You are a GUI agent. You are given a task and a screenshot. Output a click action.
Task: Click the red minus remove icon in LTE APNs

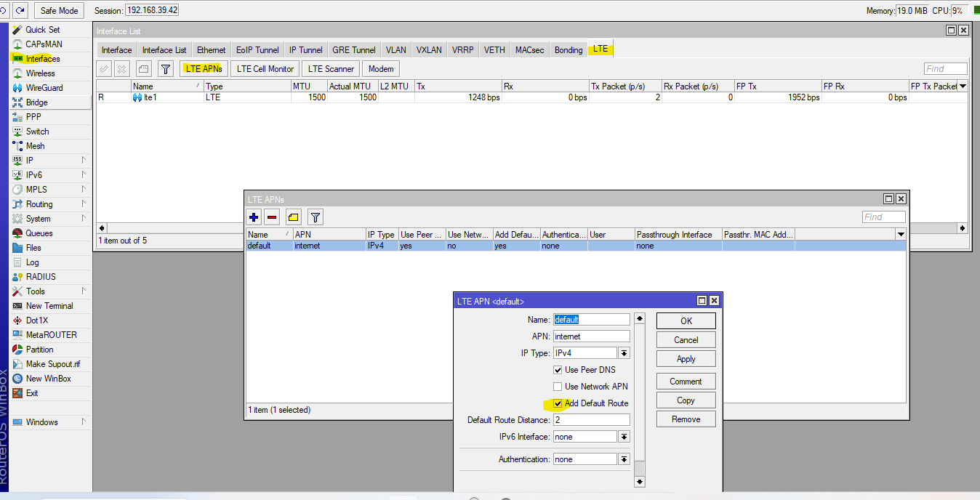point(272,217)
